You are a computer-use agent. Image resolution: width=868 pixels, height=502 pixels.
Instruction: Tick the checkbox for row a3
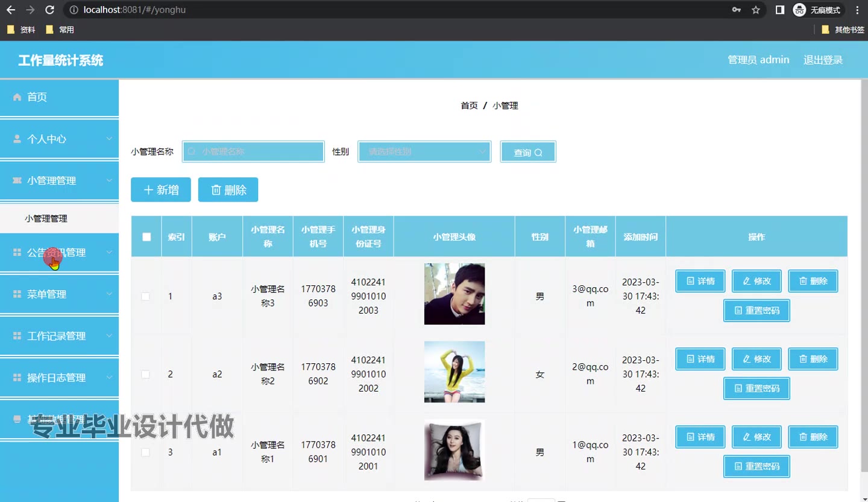(x=145, y=296)
